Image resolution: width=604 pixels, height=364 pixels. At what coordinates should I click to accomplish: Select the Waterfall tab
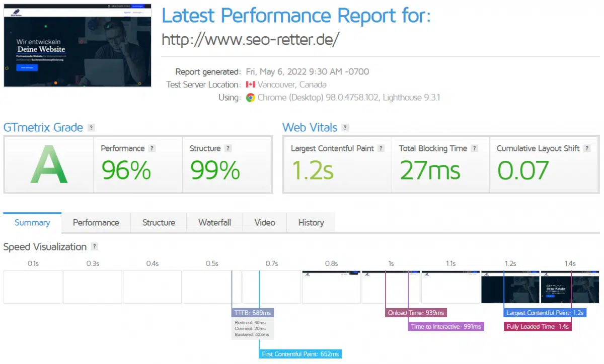[x=214, y=223]
